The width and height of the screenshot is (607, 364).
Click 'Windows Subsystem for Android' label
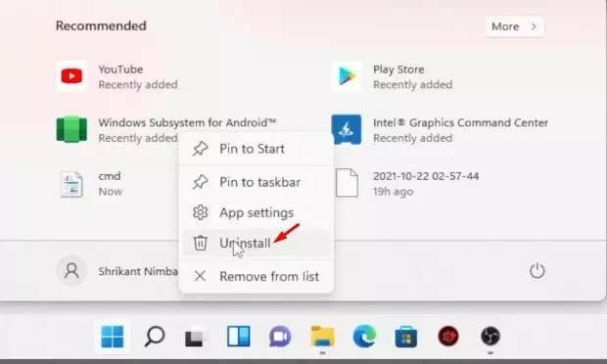[187, 122]
